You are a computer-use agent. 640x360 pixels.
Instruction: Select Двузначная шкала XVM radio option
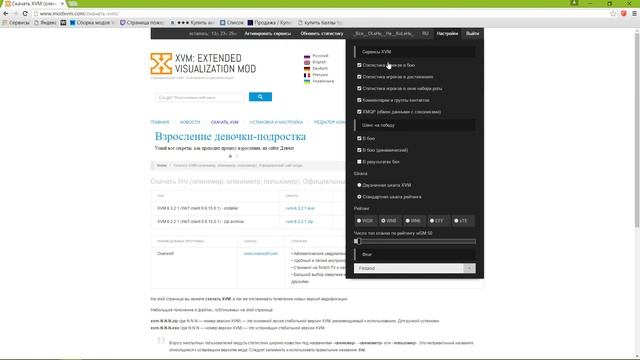point(359,185)
